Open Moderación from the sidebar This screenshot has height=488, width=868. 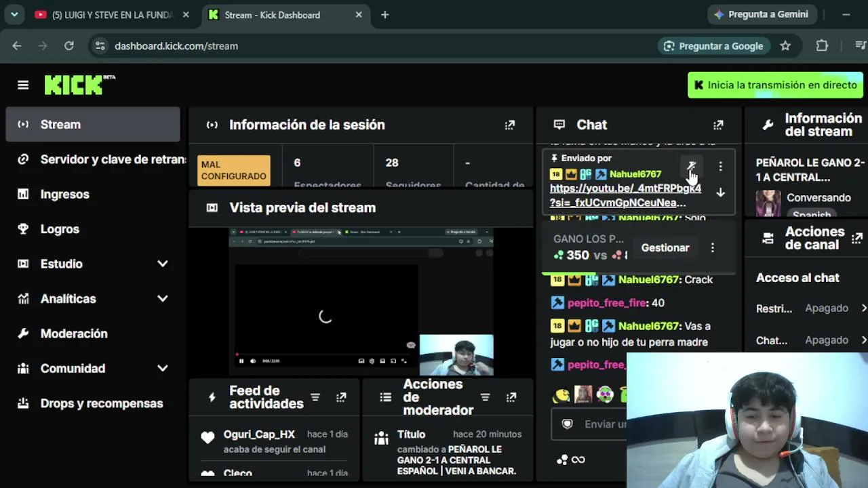[x=93, y=333]
